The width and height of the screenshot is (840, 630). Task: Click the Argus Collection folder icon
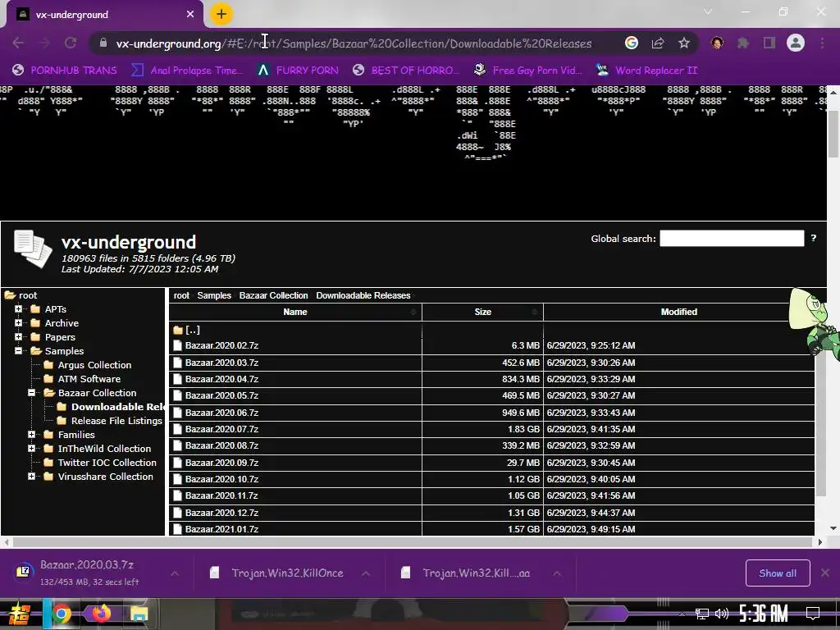48,365
